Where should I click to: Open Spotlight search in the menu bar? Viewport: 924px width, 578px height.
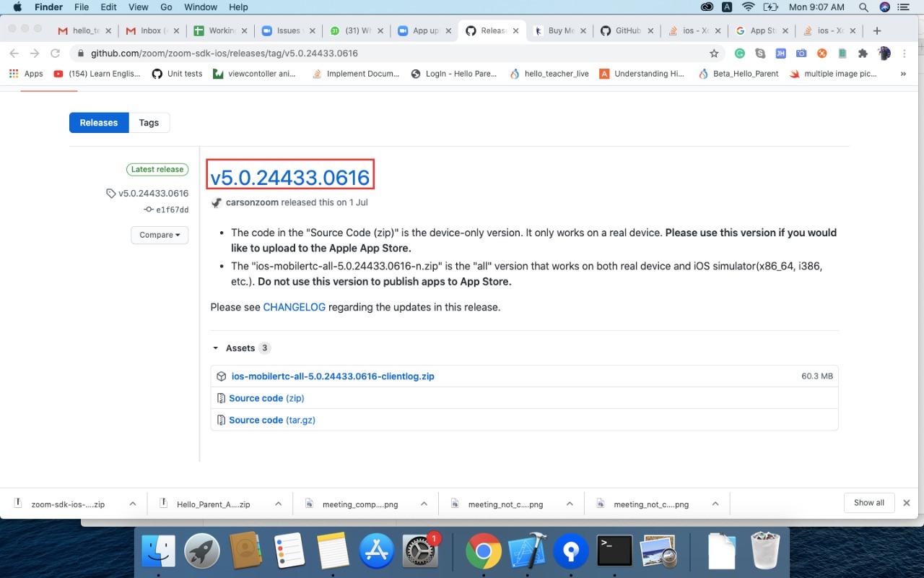pyautogui.click(x=863, y=7)
